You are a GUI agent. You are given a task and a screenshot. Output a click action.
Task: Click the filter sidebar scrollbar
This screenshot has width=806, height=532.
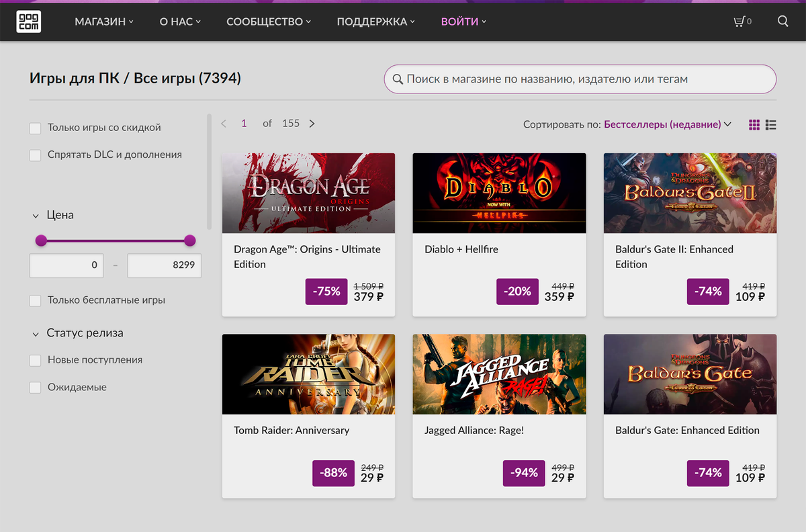click(209, 172)
